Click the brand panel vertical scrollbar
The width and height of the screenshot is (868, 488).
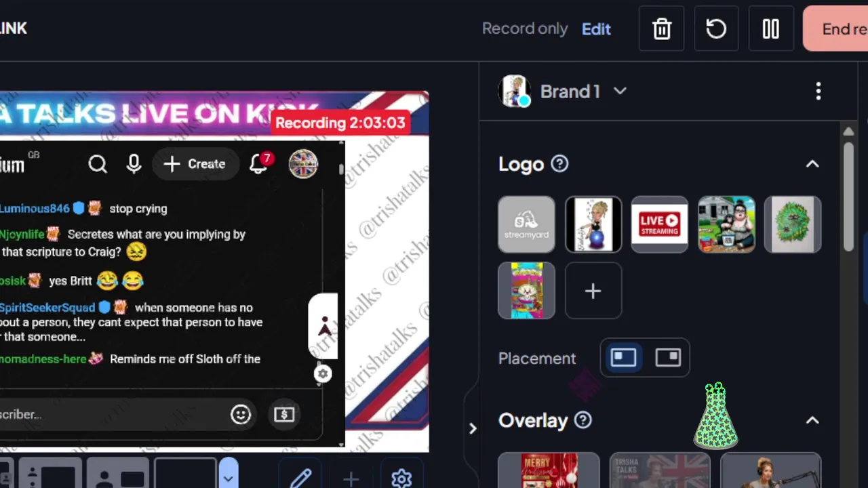coord(848,197)
